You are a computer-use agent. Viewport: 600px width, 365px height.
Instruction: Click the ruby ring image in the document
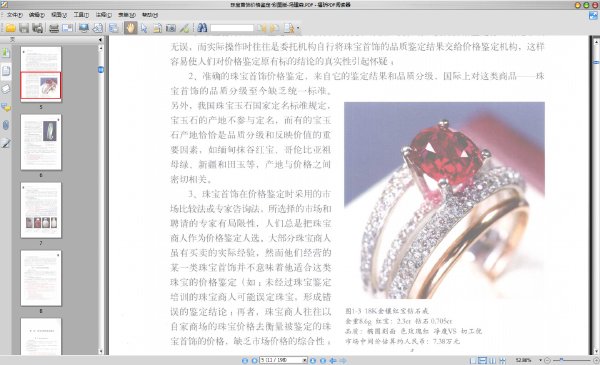[x=444, y=200]
